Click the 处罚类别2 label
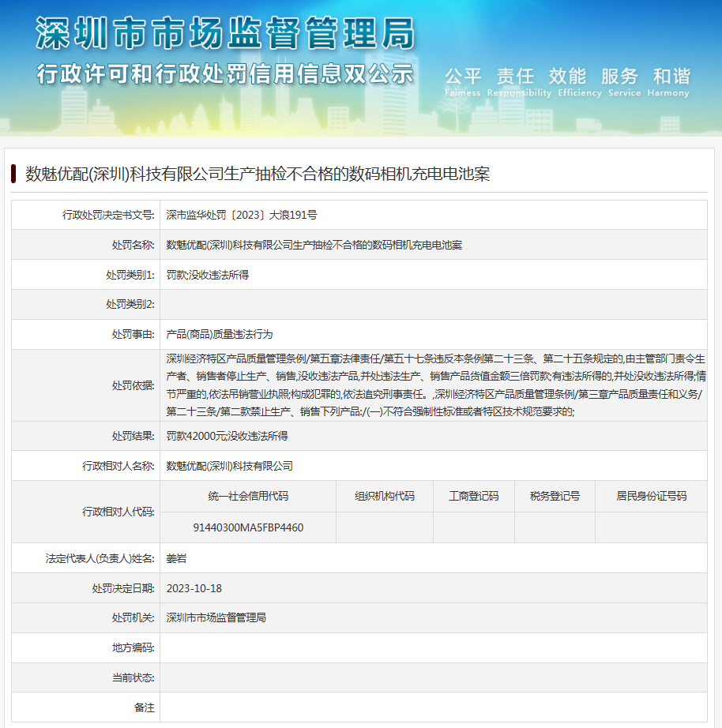This screenshot has height=728, width=722. 130,304
